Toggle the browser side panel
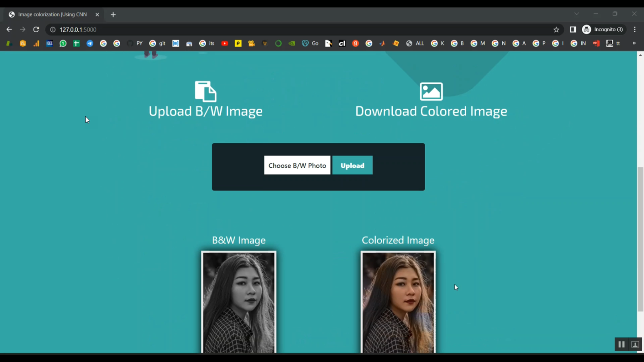Image resolution: width=644 pixels, height=362 pixels. pyautogui.click(x=573, y=30)
